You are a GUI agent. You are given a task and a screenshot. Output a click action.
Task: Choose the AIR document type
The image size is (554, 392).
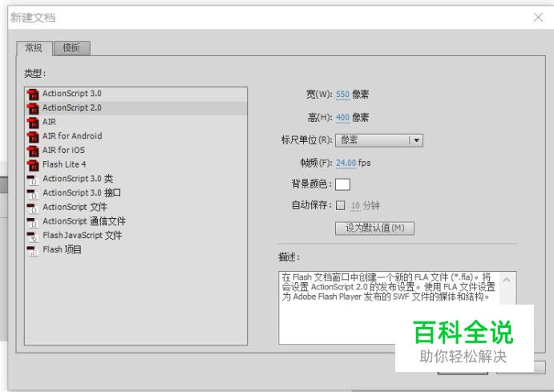tap(136, 122)
